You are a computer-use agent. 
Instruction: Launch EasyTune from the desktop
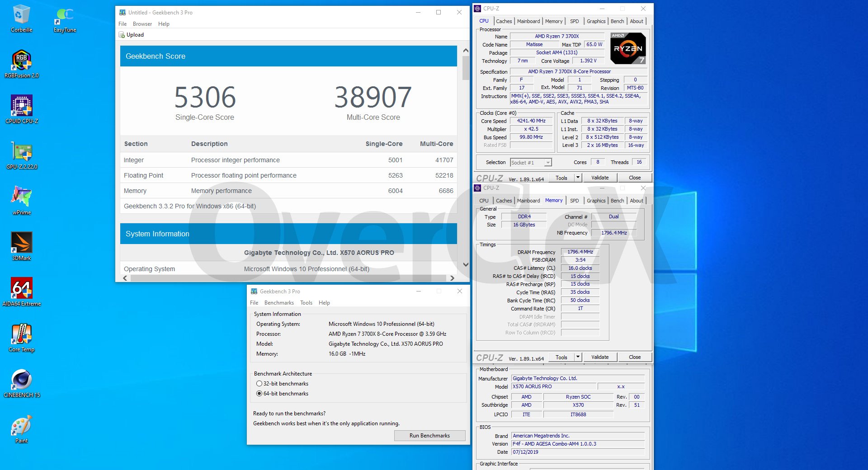[x=65, y=18]
